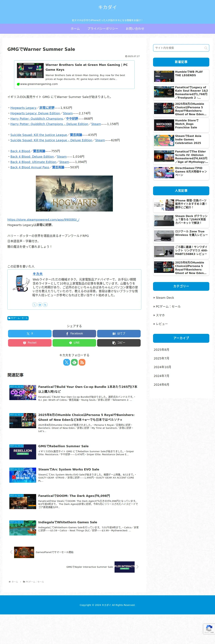Open Back 4 Blood link

click(20, 151)
